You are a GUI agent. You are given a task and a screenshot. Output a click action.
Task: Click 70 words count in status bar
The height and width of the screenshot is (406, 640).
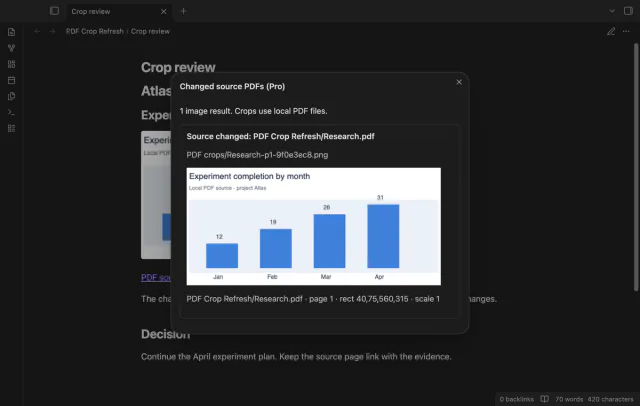pyautogui.click(x=569, y=399)
